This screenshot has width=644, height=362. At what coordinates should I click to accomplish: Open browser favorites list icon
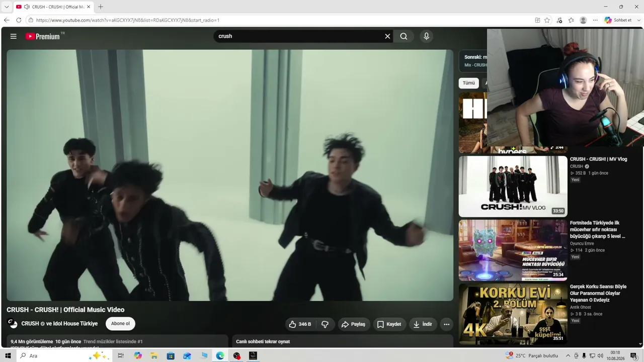coord(571,20)
